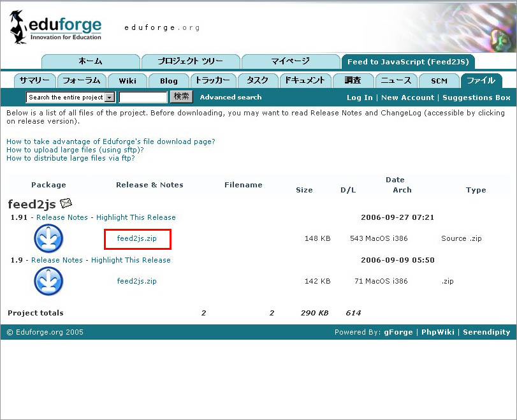This screenshot has height=420, width=517.
Task: Open the project search scope dropdown
Action: [71, 98]
